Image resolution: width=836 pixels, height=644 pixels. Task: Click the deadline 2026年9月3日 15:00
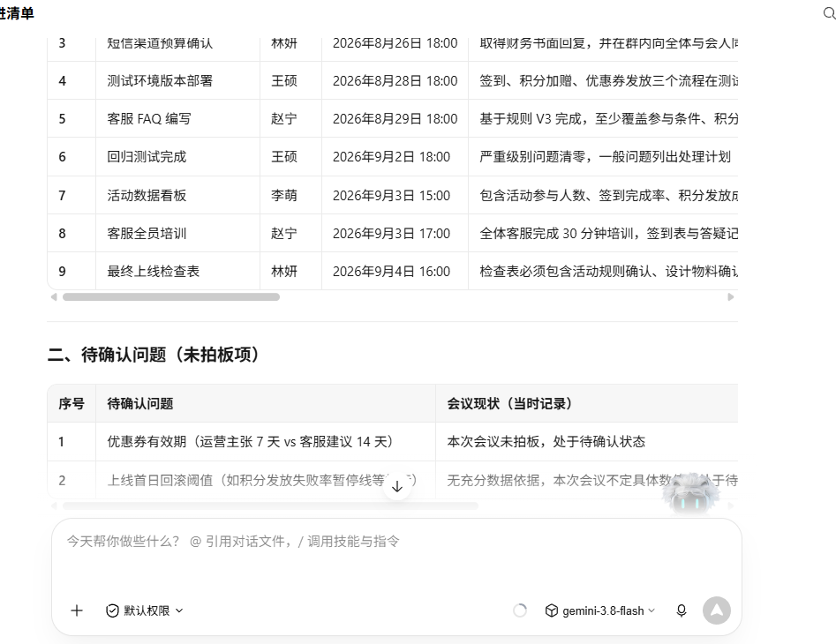click(391, 196)
